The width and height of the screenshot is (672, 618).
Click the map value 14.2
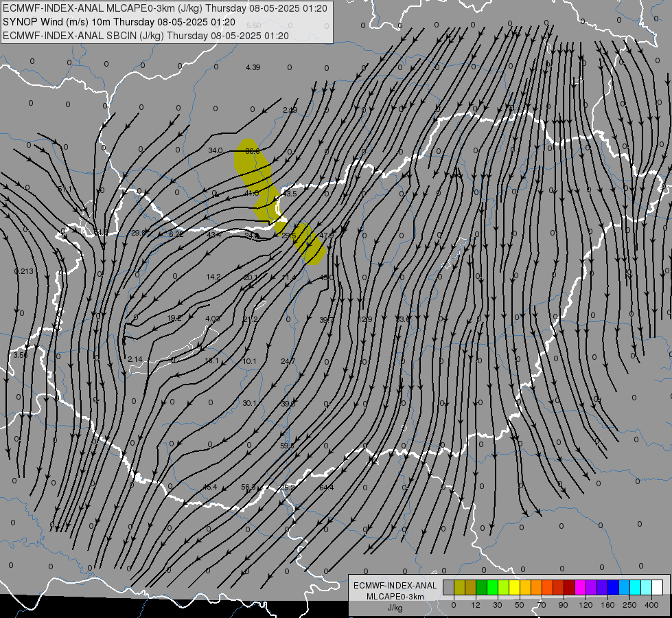click(213, 277)
